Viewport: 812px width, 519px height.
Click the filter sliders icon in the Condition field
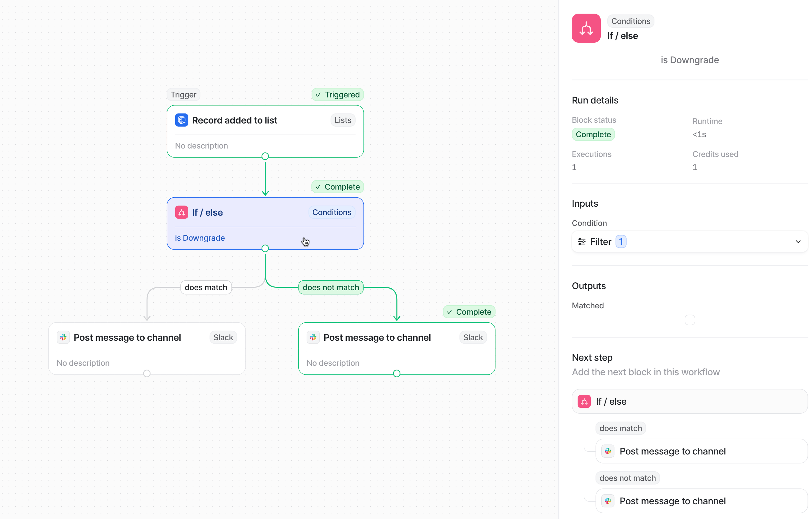click(x=581, y=242)
